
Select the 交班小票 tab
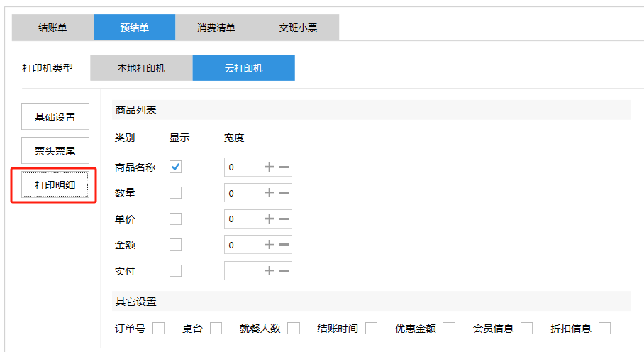tap(298, 28)
